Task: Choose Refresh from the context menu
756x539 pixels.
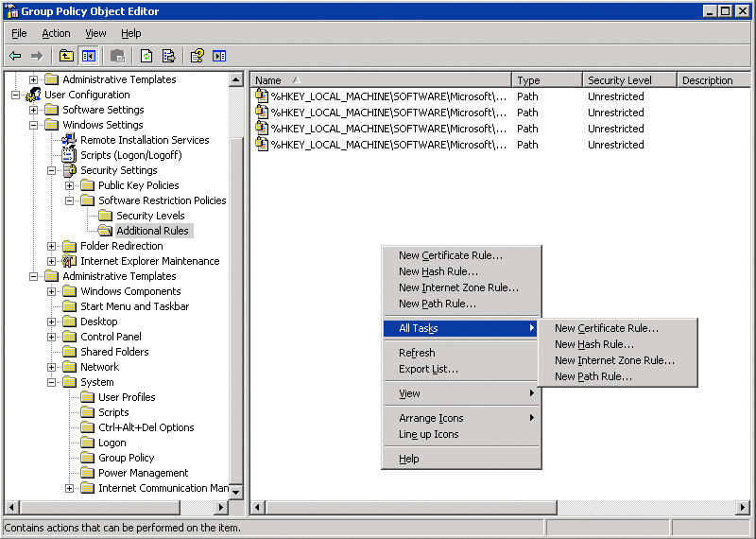Action: click(460, 353)
